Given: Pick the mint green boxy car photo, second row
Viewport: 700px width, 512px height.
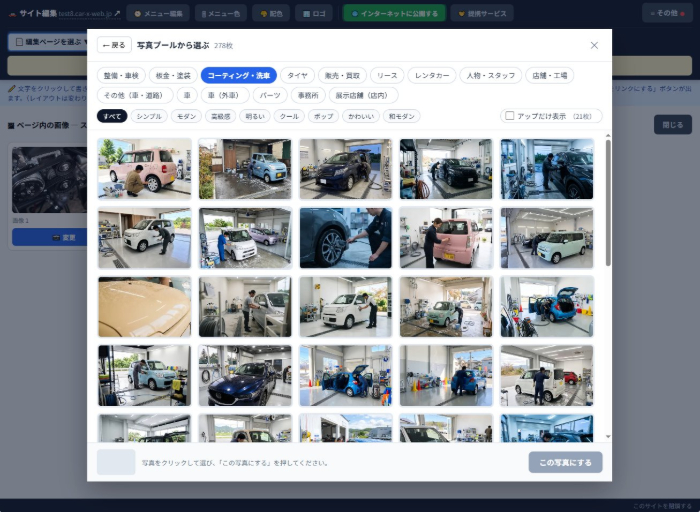Looking at the screenshot, I should coord(547,238).
